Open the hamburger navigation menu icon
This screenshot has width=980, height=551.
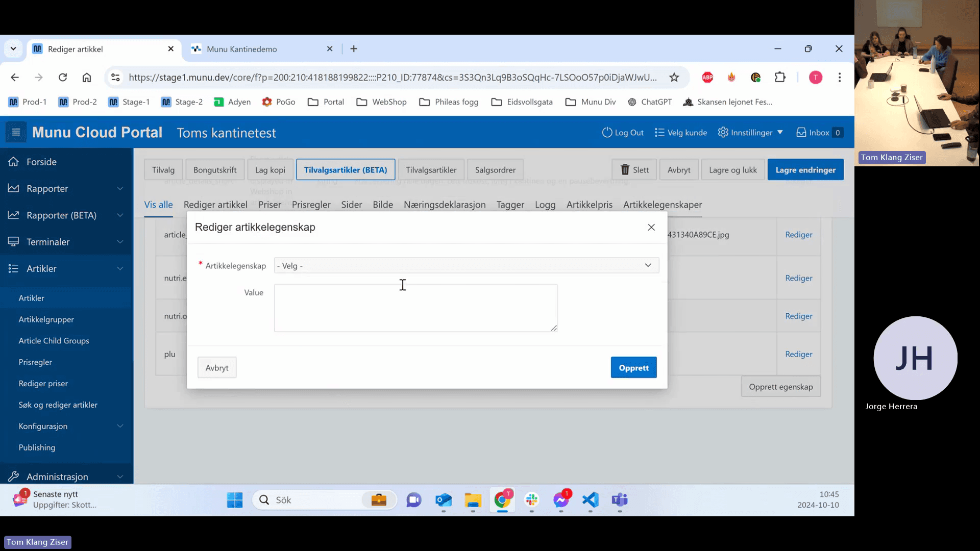pos(16,133)
